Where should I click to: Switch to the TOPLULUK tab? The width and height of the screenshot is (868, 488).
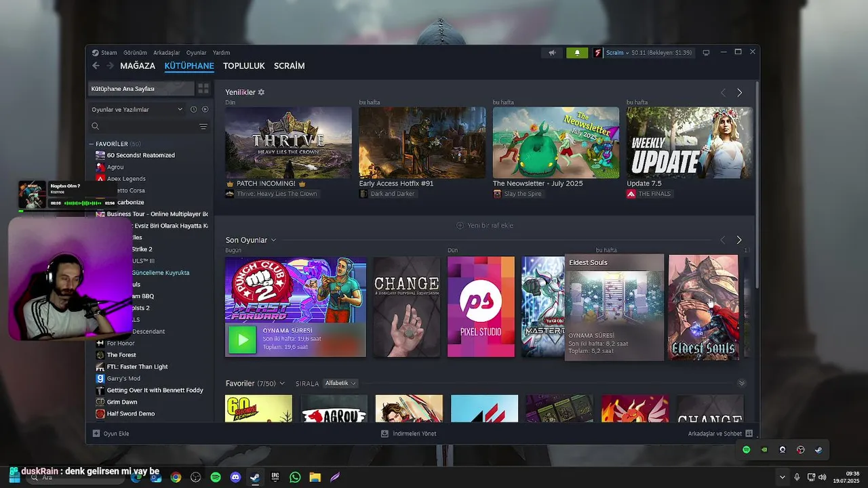pyautogui.click(x=244, y=66)
